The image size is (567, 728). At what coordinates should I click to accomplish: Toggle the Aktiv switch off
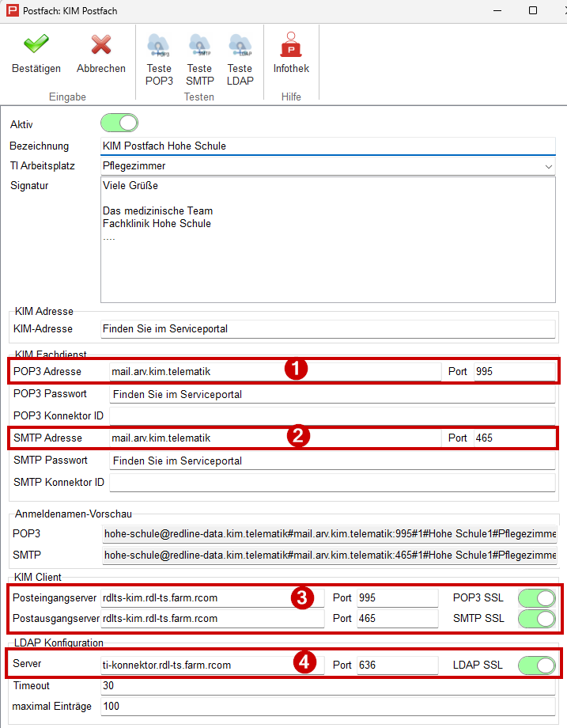pos(119,123)
